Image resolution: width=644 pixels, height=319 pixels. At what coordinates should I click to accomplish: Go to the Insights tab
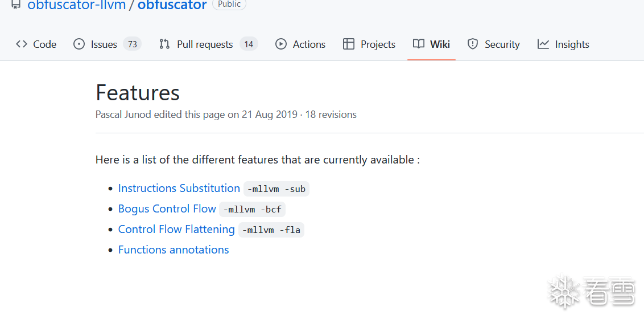point(572,44)
